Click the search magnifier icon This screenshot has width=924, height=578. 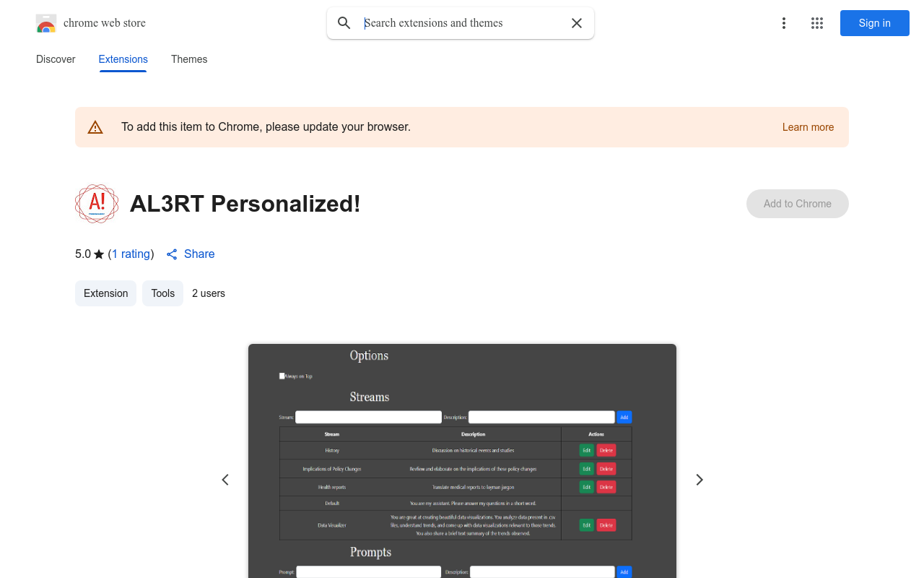pyautogui.click(x=344, y=23)
